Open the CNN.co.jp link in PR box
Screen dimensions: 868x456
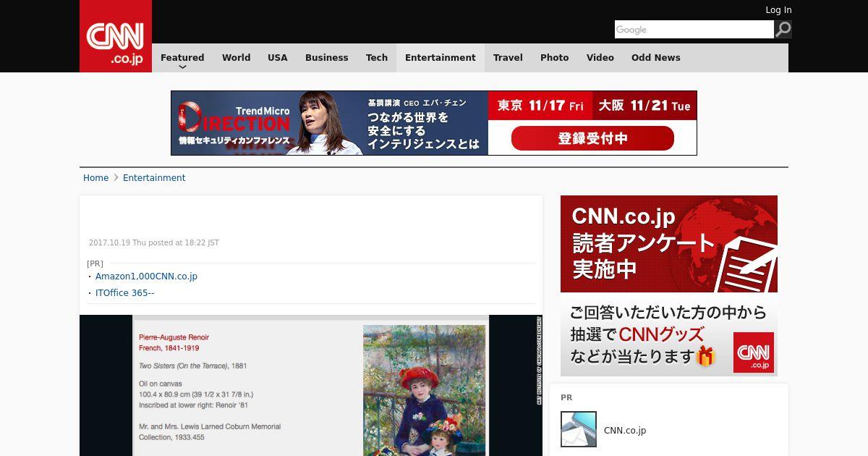pyautogui.click(x=625, y=431)
